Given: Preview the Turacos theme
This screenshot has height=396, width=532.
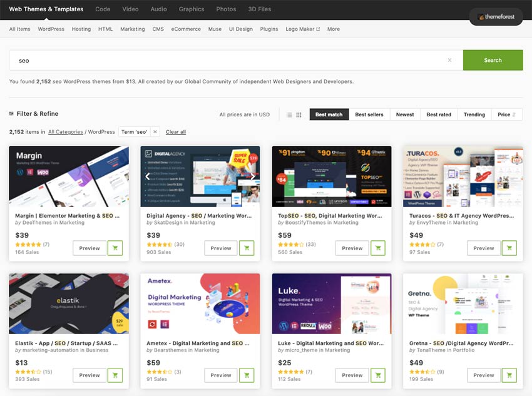Looking at the screenshot, I should (x=484, y=248).
